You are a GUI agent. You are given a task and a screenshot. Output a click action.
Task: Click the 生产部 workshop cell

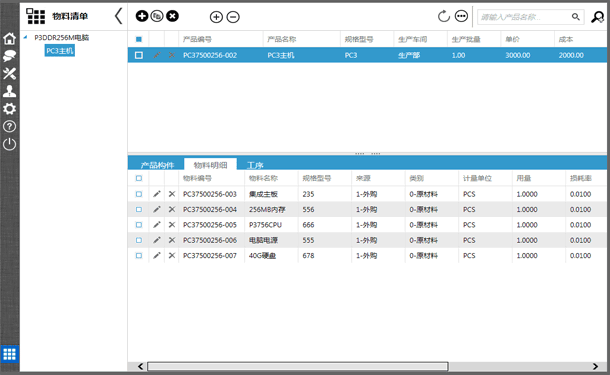(x=409, y=55)
